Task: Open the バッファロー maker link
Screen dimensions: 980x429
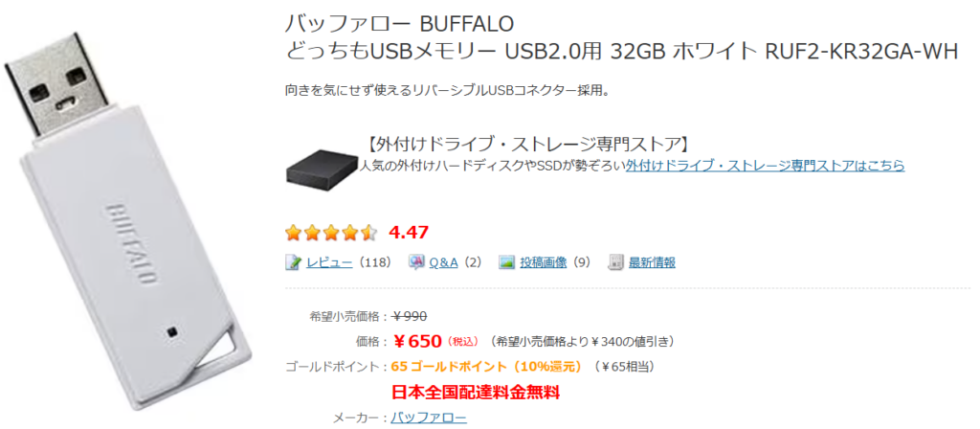Action: 430,418
